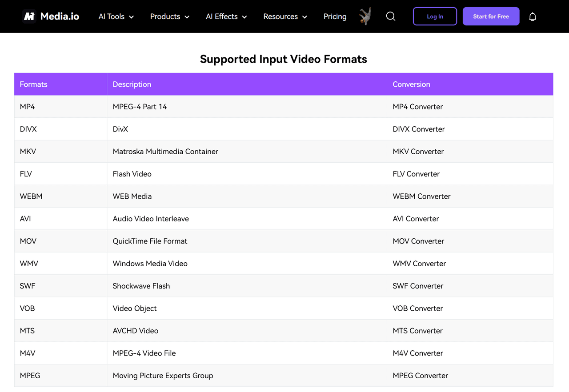The height and width of the screenshot is (392, 569).
Task: Open the MP4 Converter link
Action: click(418, 107)
